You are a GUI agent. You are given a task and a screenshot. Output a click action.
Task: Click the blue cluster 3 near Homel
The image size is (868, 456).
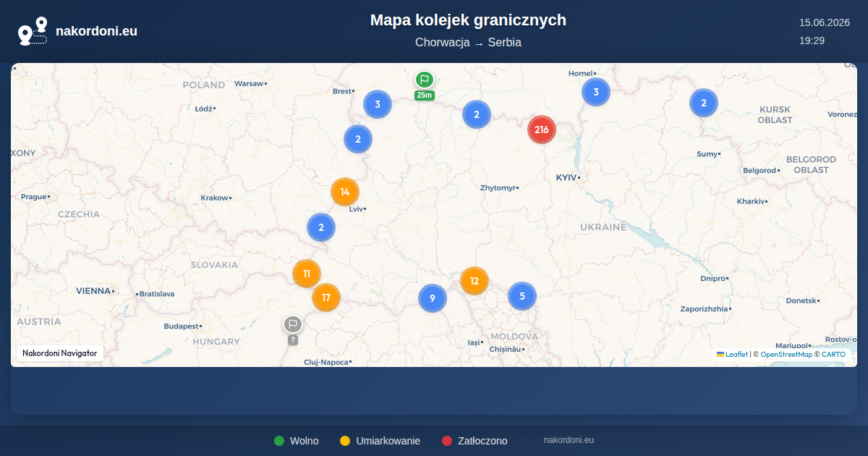coord(596,92)
